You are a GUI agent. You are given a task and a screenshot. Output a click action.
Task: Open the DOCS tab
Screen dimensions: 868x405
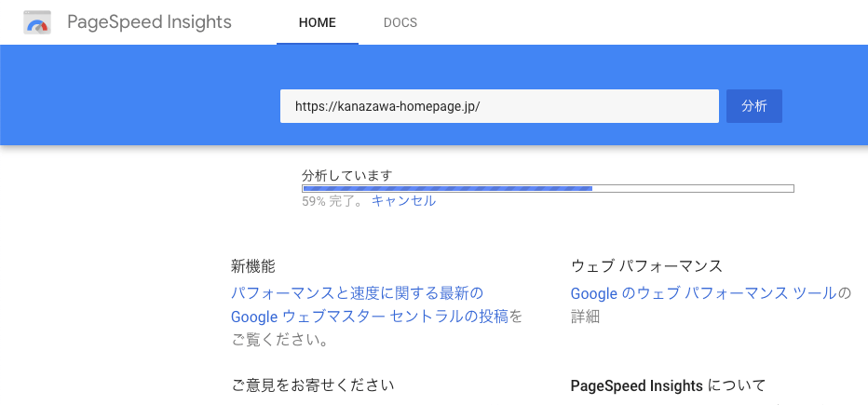pyautogui.click(x=400, y=22)
